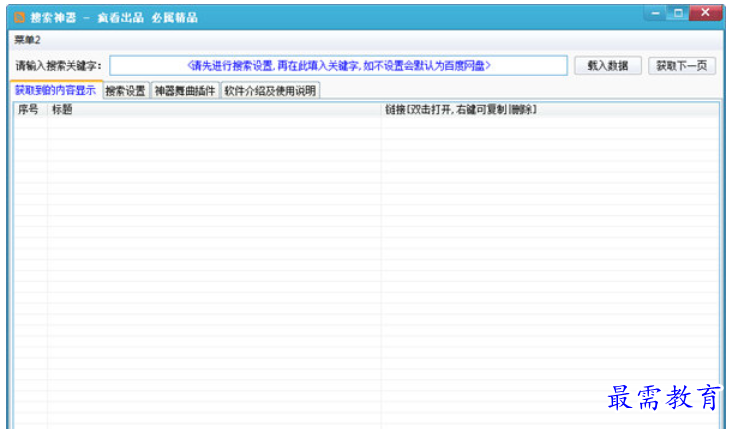Open the 搜索设置 tab
The image size is (729, 429).
(x=126, y=91)
